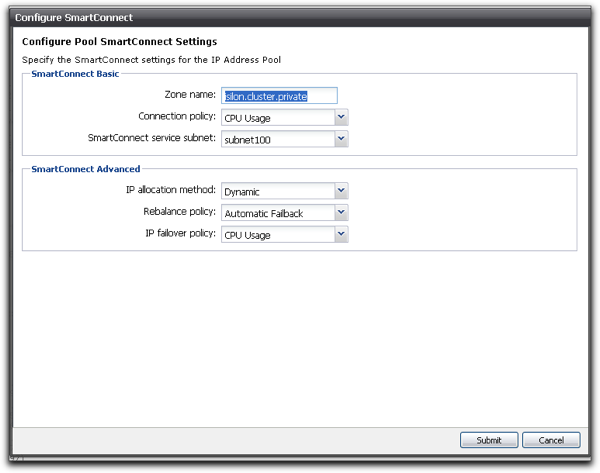
Task: Click the 'Connection policy:' label
Action: coord(177,116)
